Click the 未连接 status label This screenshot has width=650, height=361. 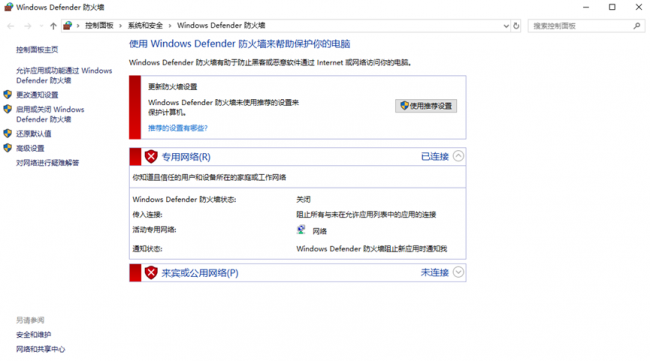(435, 273)
